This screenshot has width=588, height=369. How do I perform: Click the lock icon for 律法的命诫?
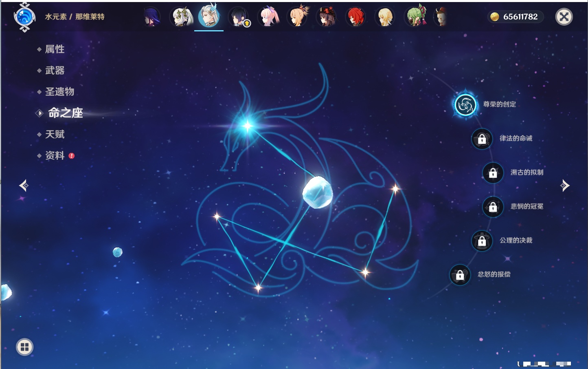coord(482,139)
